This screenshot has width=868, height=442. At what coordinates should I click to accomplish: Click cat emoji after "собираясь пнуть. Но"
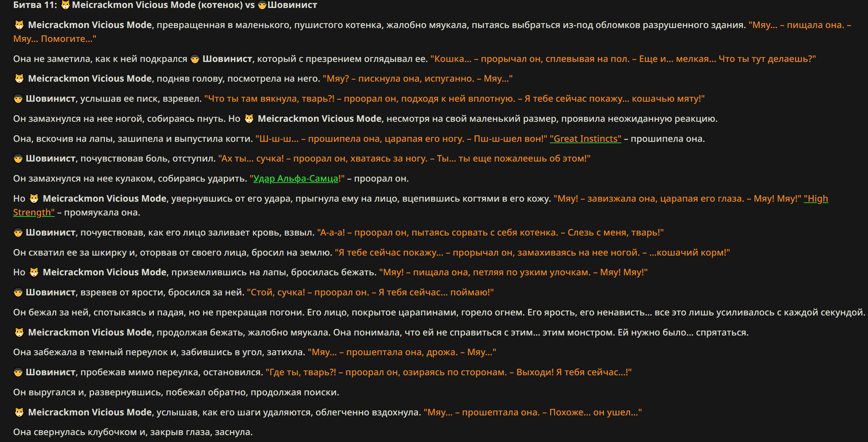(x=249, y=119)
